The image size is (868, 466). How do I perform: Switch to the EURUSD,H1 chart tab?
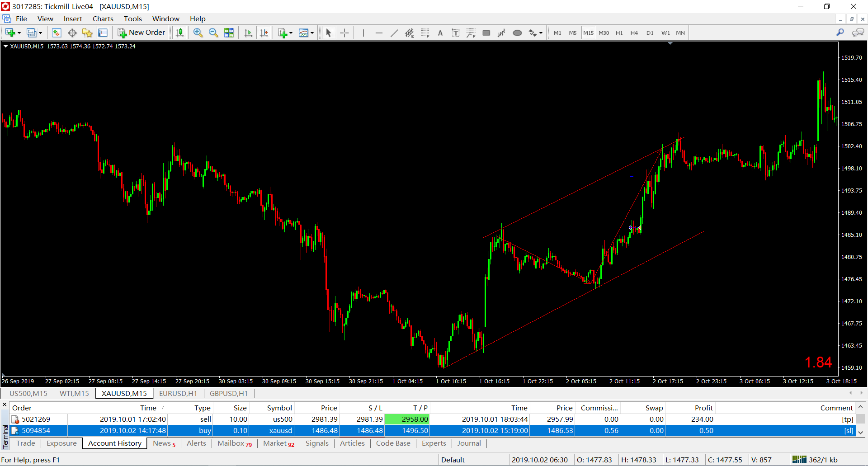pyautogui.click(x=178, y=393)
